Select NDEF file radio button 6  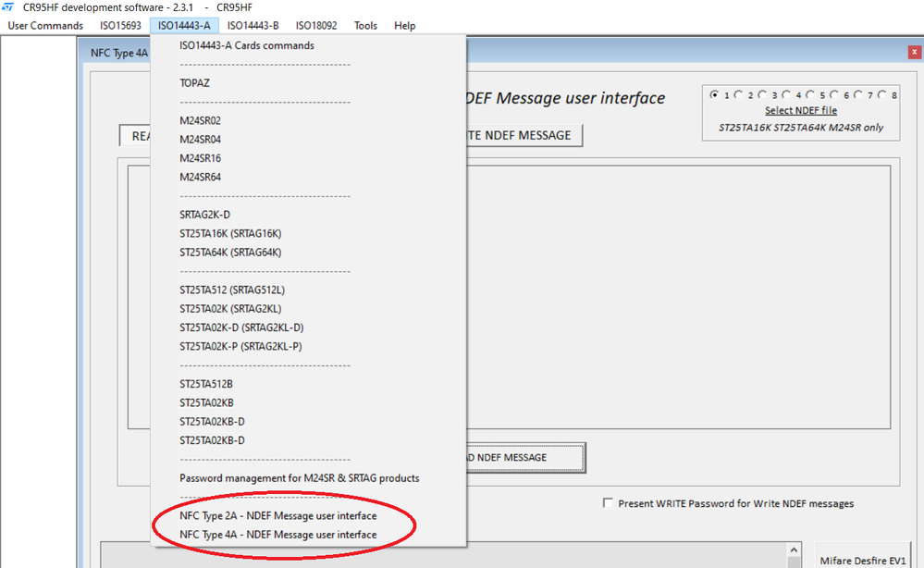(x=834, y=95)
